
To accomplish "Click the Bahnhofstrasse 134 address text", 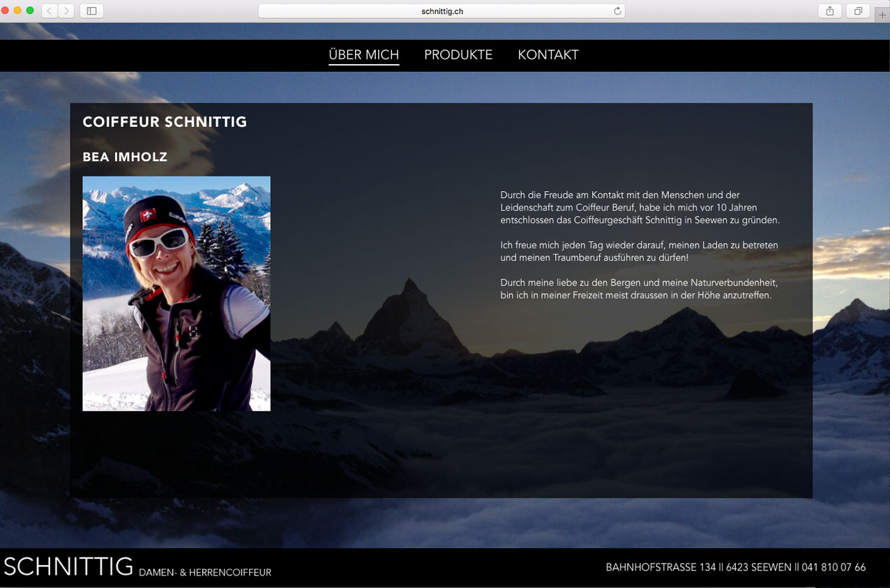I will click(x=661, y=567).
